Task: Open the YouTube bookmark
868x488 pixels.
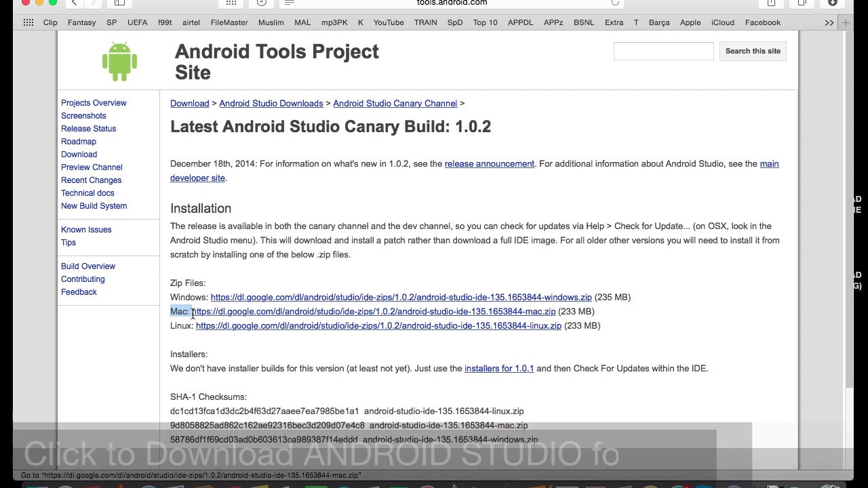Action: click(x=389, y=22)
